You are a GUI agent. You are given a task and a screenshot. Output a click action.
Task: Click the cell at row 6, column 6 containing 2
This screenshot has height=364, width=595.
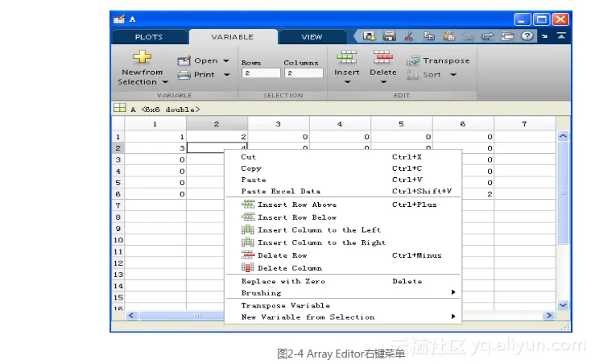click(x=463, y=194)
